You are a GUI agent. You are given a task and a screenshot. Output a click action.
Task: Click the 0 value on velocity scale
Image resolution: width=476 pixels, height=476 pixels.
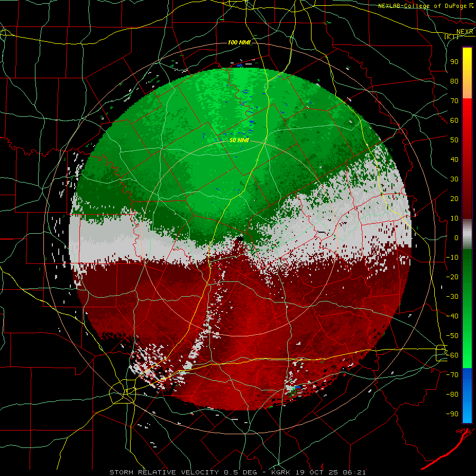point(456,237)
